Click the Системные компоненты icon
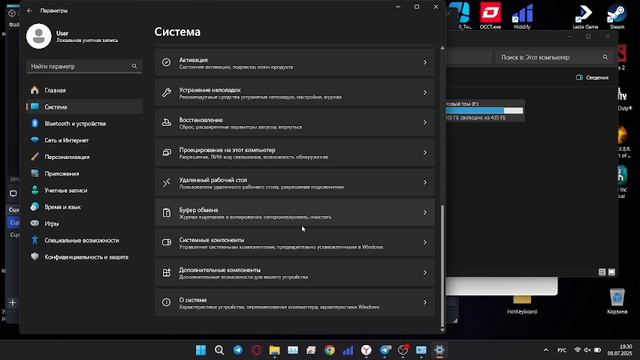 point(166,242)
